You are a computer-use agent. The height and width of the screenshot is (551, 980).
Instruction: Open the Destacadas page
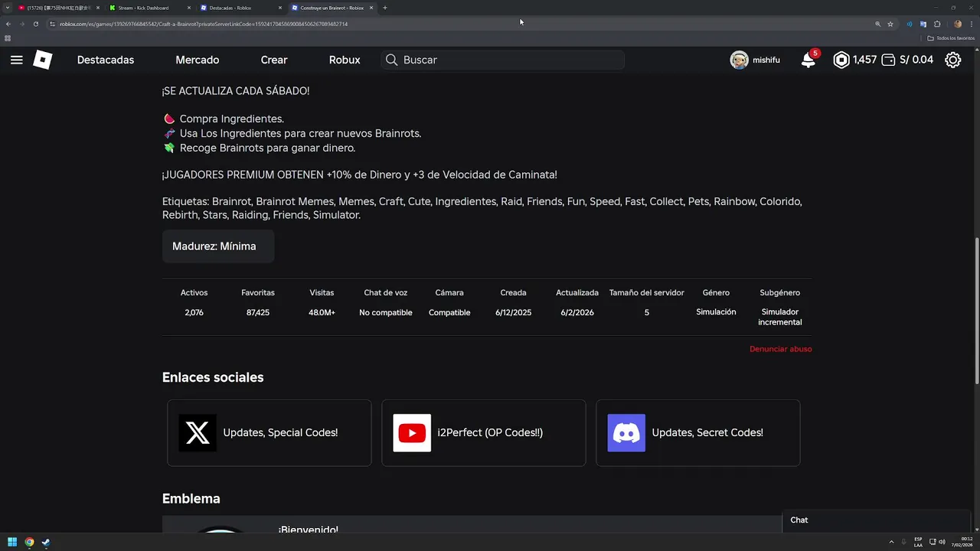click(106, 60)
